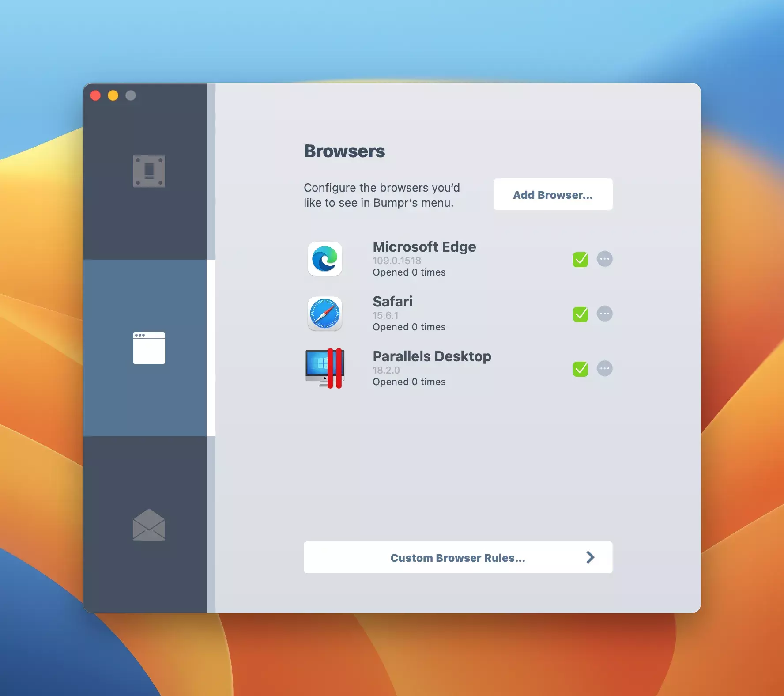Click the Browsers heading
784x696 pixels.
pos(344,151)
